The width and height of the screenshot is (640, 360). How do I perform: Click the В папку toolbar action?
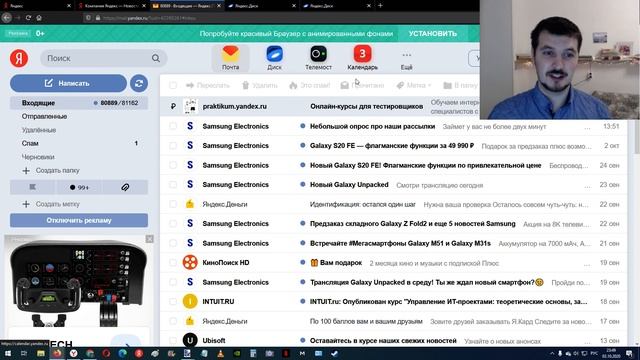pos(460,85)
